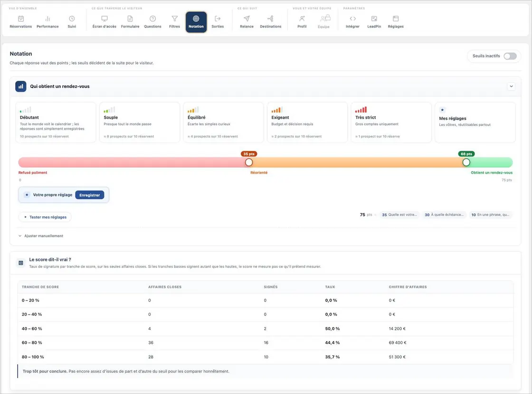
Task: Select the Débutant preset card
Action: pos(56,123)
